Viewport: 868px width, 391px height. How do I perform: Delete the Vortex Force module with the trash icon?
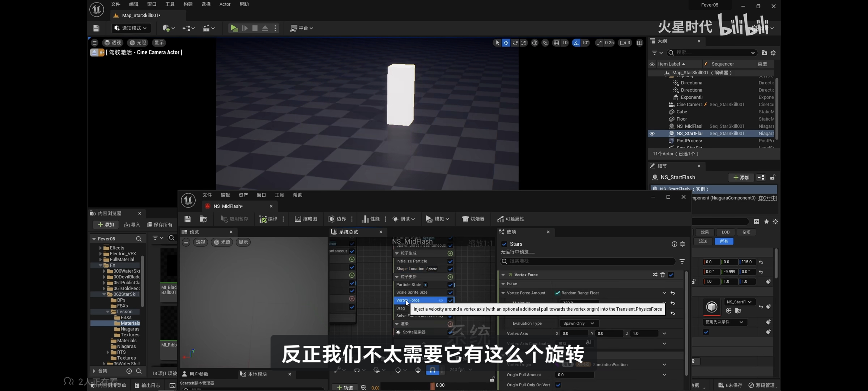(x=663, y=275)
